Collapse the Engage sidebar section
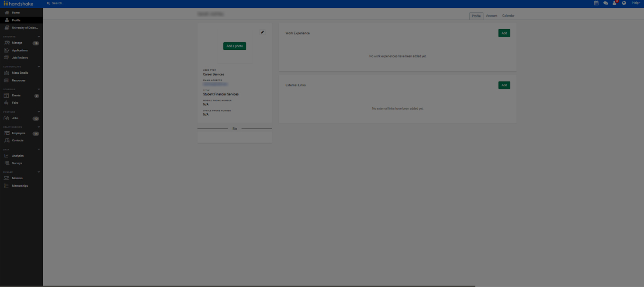This screenshot has height=287, width=644. click(x=39, y=172)
